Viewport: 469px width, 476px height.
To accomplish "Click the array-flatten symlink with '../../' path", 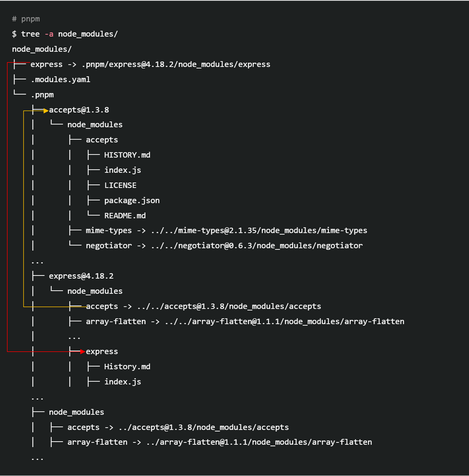I will coord(245,322).
